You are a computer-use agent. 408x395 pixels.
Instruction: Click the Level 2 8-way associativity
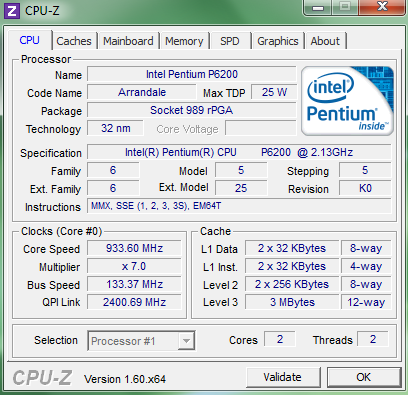(366, 284)
